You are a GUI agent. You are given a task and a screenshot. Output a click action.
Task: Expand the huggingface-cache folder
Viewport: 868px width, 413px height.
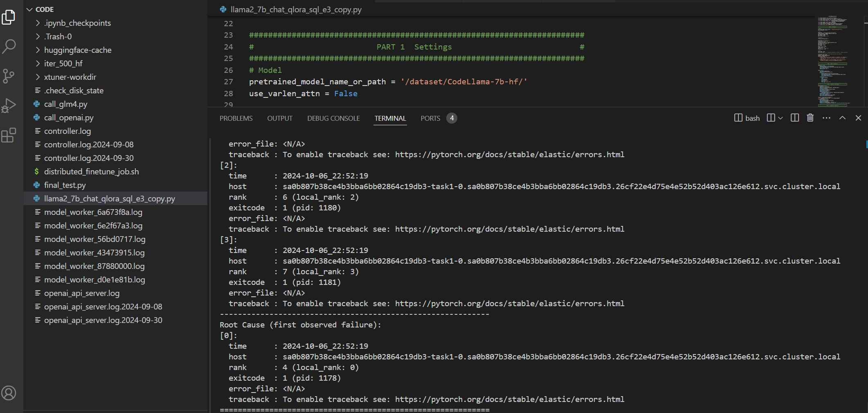[78, 50]
